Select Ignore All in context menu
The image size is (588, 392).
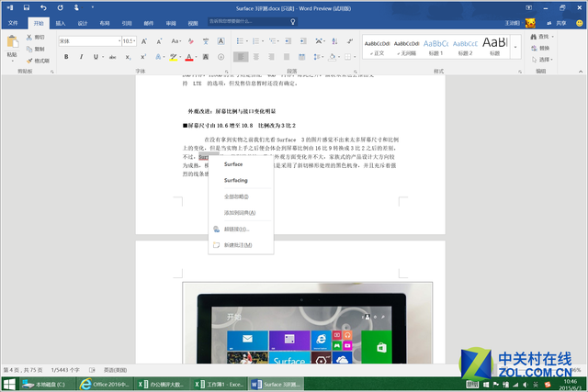pyautogui.click(x=241, y=196)
